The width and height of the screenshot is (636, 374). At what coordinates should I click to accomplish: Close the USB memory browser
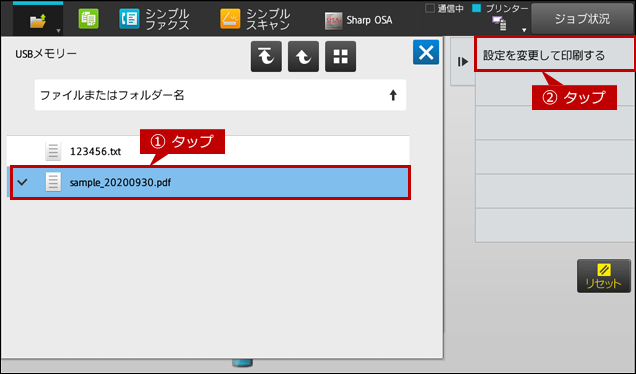[426, 52]
